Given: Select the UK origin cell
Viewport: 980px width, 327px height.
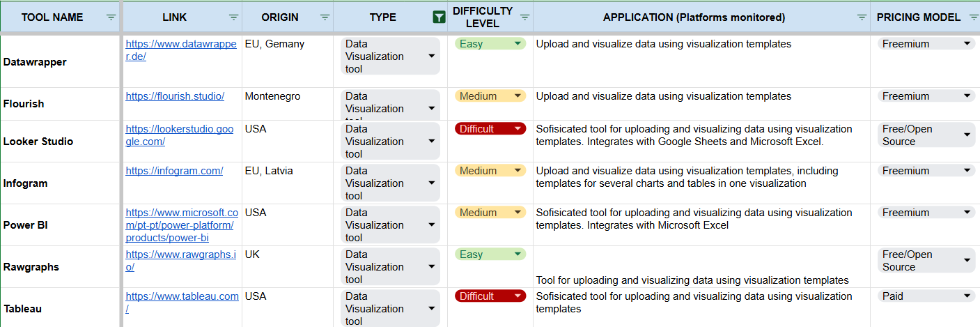Looking at the screenshot, I should click(x=287, y=266).
